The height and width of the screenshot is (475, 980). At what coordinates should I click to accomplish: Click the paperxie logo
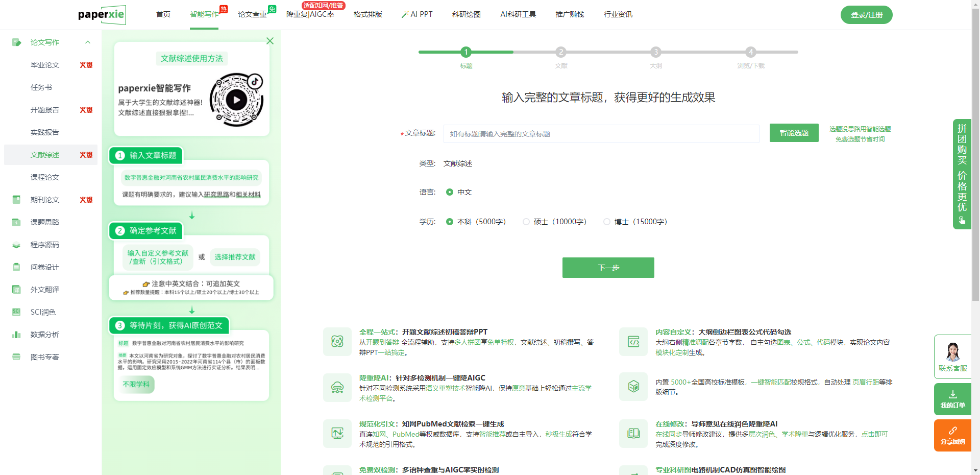click(102, 15)
